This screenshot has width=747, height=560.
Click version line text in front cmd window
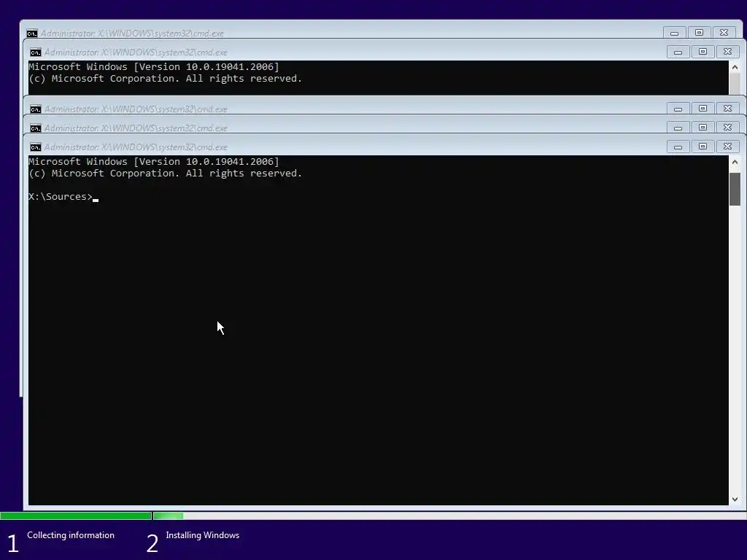(154, 161)
